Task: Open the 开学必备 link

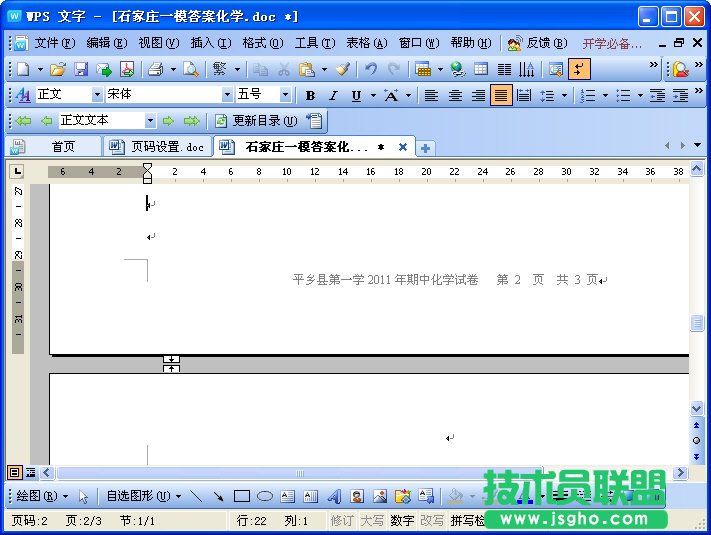Action: (x=613, y=44)
